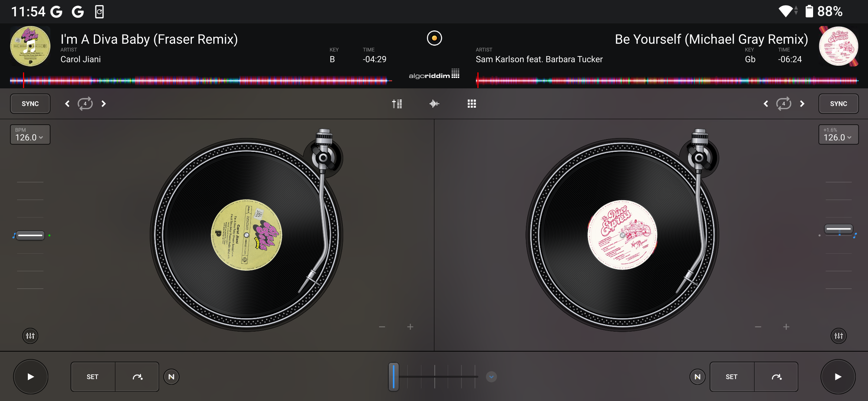Jump to cue point on left deck
The width and height of the screenshot is (868, 401).
(137, 377)
